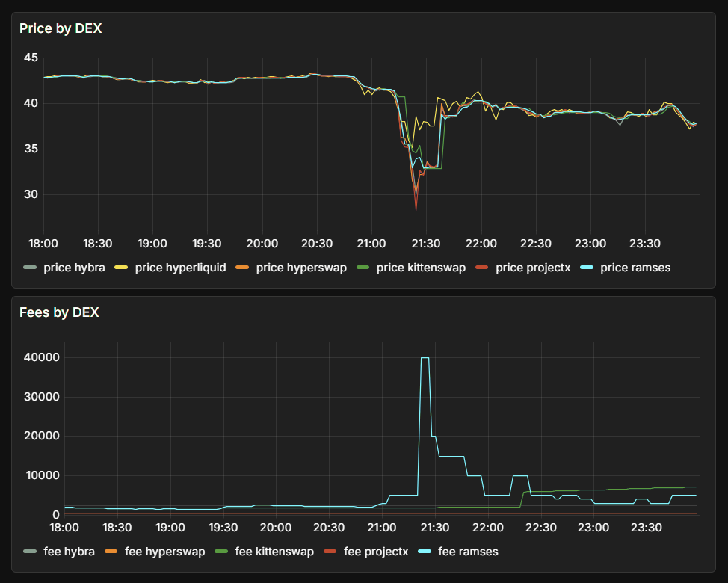
Task: Click the orange price hyperswap legend marker
Action: coord(241,267)
